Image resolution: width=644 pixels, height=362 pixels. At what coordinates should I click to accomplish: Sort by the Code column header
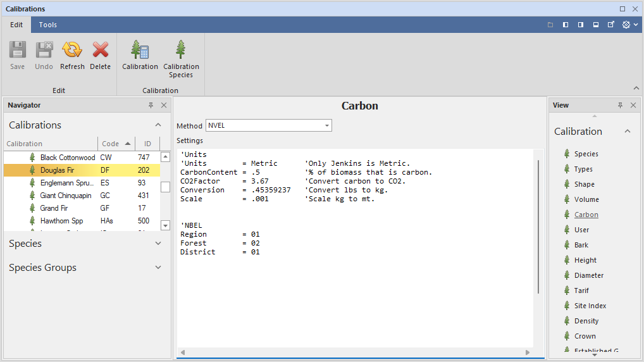[116, 144]
